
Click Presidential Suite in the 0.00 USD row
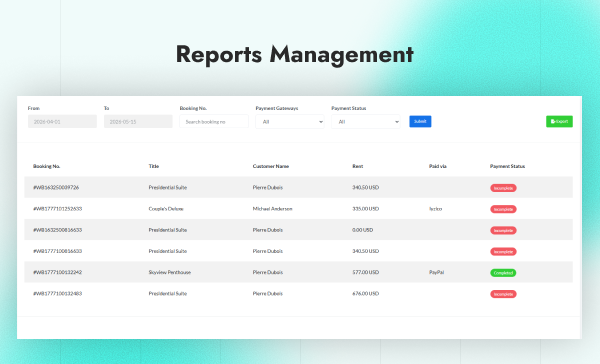click(x=168, y=230)
